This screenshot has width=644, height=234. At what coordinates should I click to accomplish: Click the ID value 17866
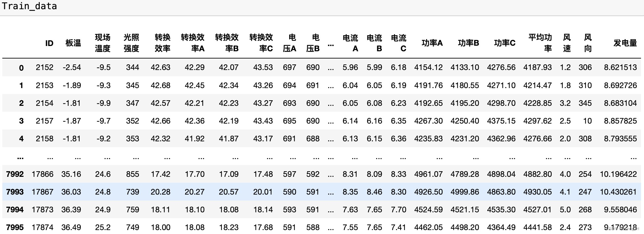[x=42, y=174]
